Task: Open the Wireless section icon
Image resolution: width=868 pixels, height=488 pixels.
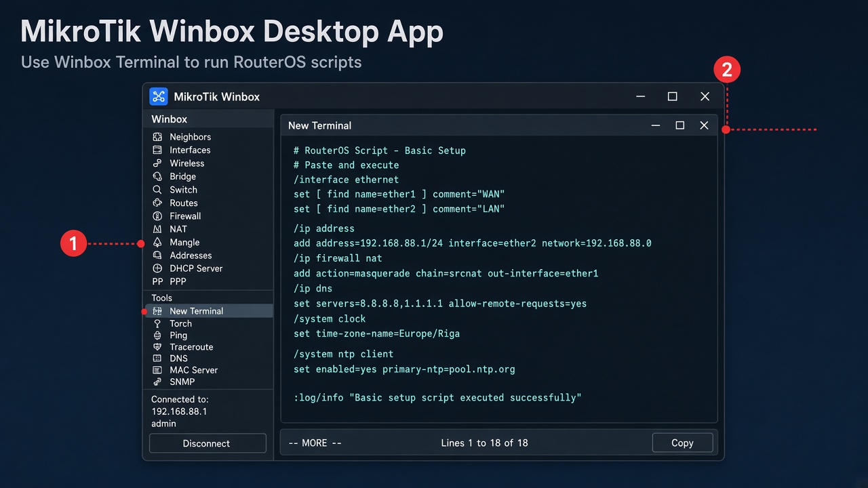Action: tap(157, 163)
